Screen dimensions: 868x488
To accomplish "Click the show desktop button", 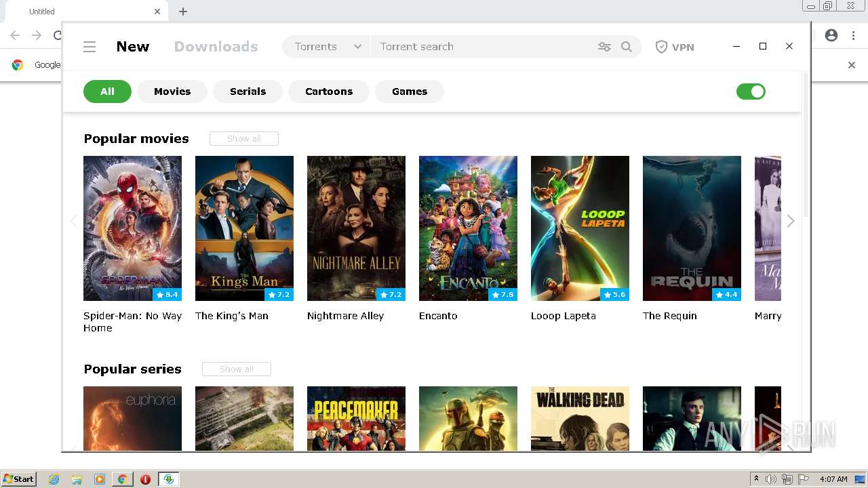I will (860, 479).
